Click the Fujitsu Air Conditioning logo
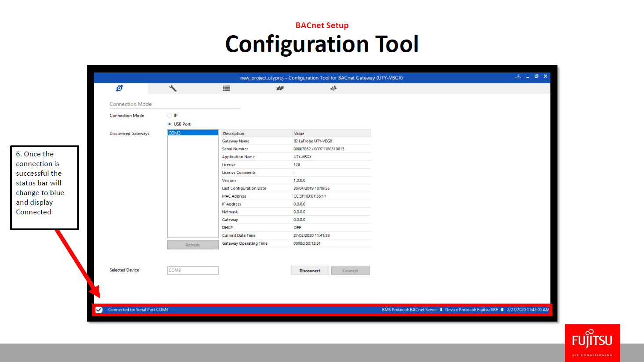The height and width of the screenshot is (362, 644). (592, 343)
